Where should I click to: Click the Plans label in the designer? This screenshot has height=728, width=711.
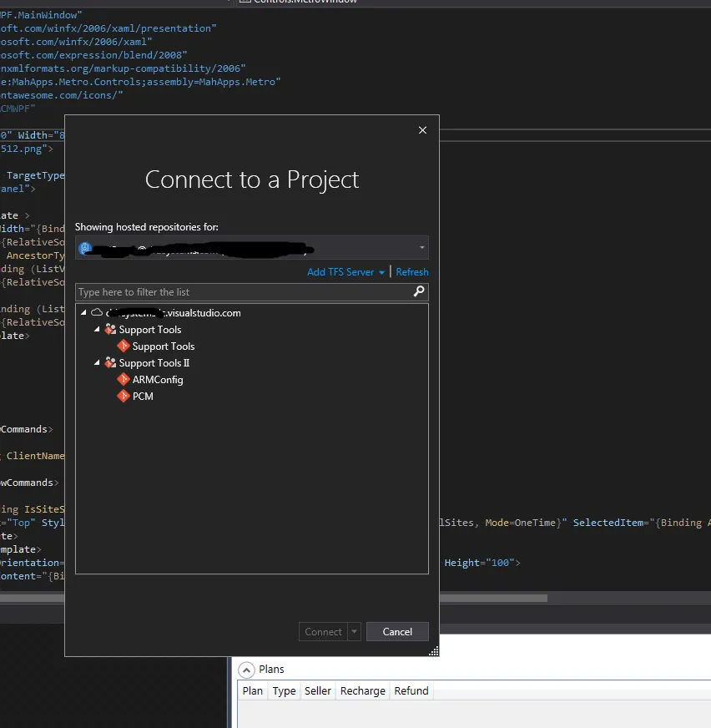(271, 670)
